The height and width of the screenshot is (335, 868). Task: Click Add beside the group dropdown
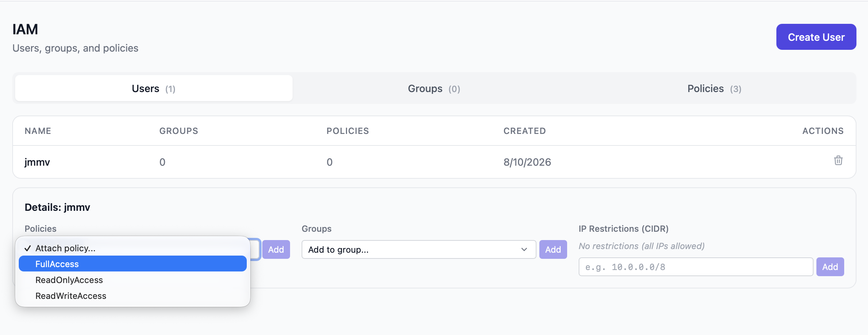click(x=553, y=249)
